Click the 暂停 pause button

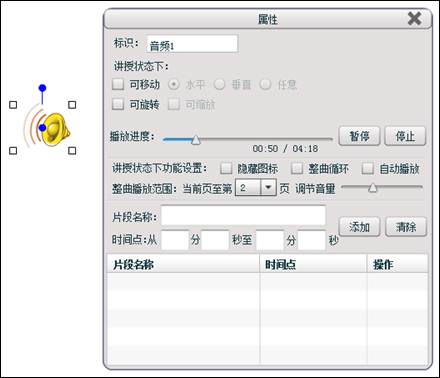pos(359,136)
